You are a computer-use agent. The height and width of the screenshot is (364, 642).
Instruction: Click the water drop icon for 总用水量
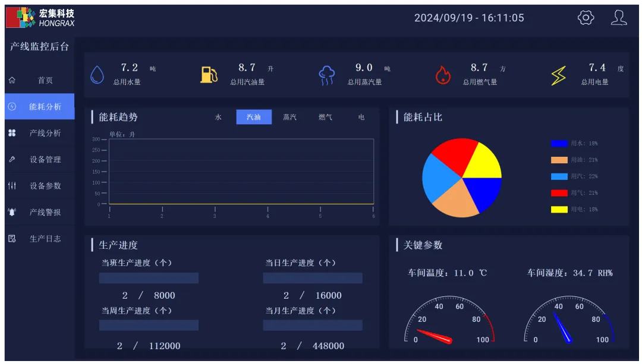pos(97,75)
